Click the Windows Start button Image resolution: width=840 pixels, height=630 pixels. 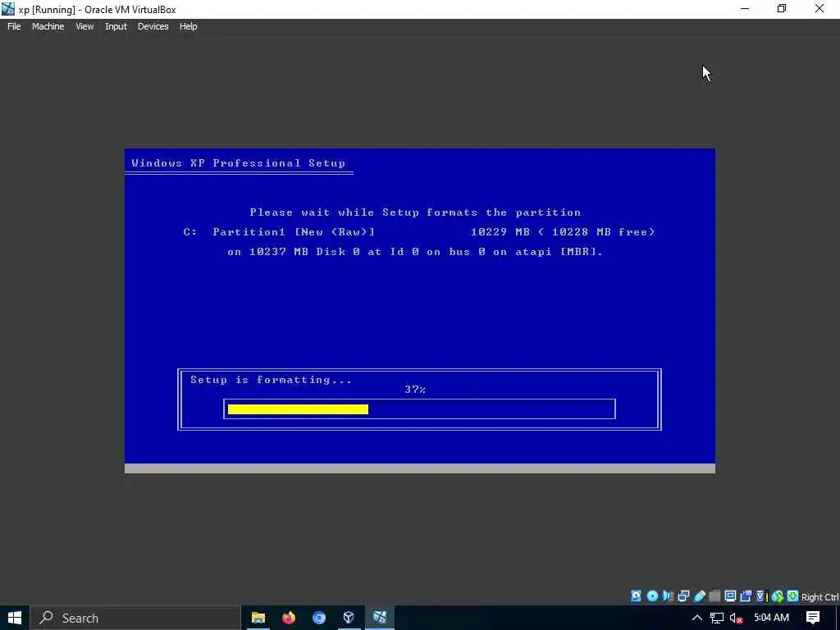[x=15, y=618]
